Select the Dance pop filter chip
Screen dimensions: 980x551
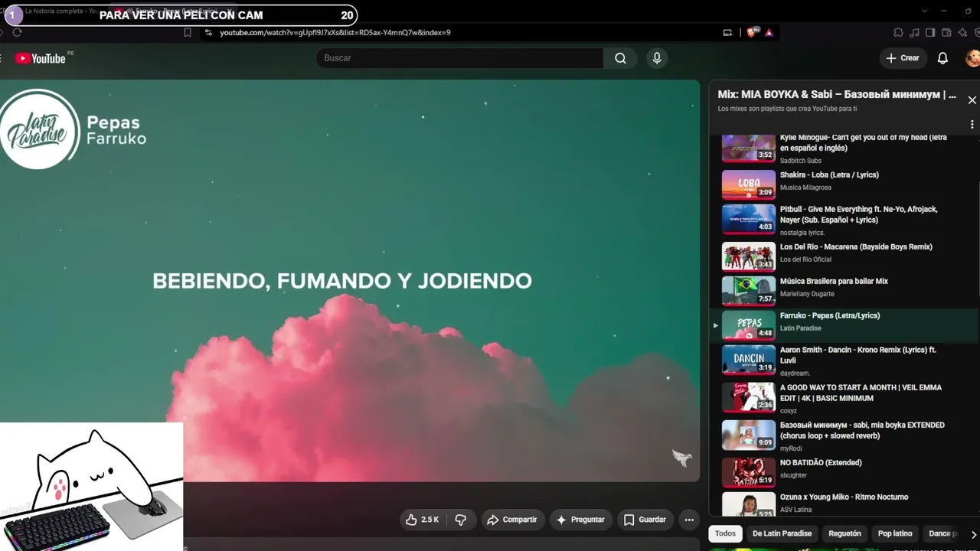942,533
